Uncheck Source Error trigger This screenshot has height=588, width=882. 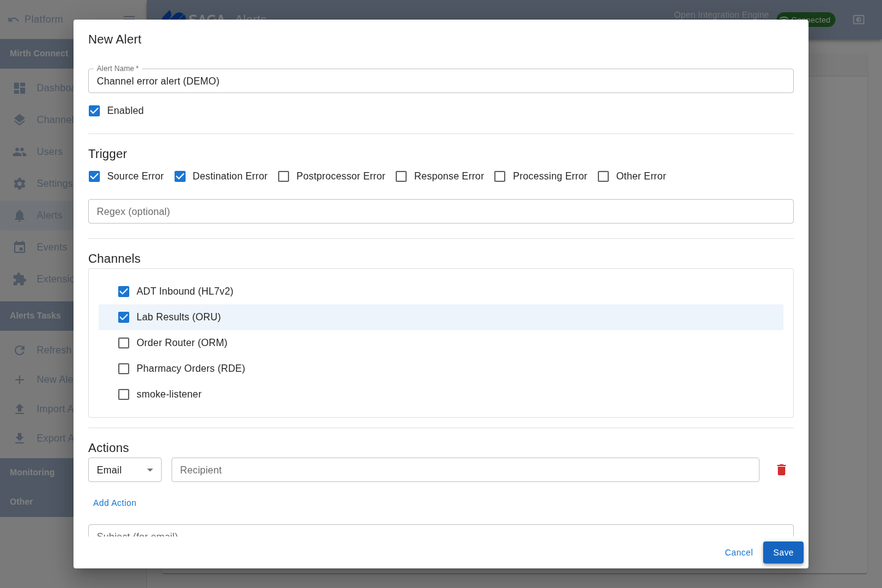pos(94,176)
